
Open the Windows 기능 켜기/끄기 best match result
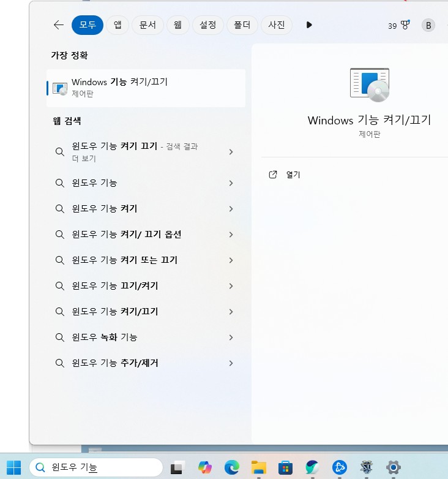pos(146,88)
